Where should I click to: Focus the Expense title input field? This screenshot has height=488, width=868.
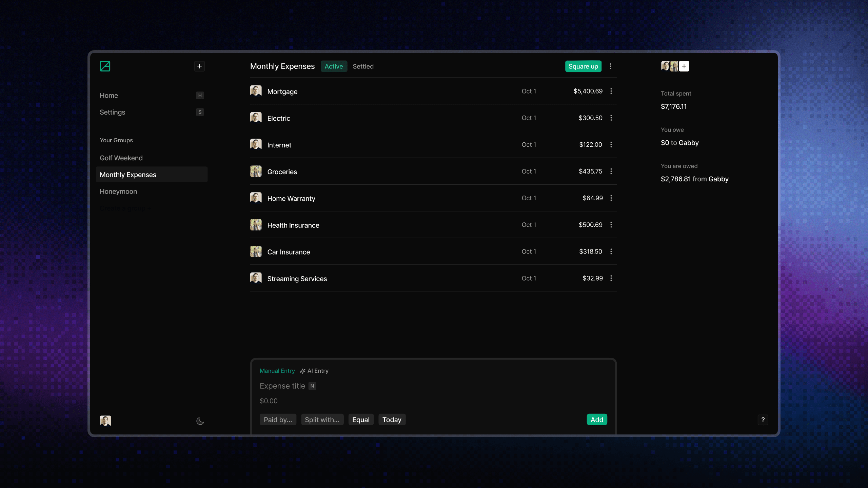pyautogui.click(x=282, y=386)
